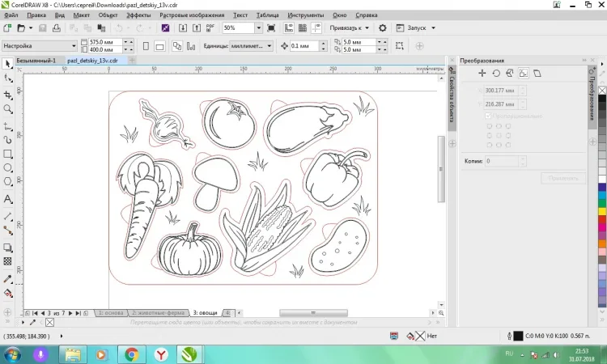Open the Edit menu
Image resolution: width=607 pixels, height=364 pixels.
[x=36, y=15]
